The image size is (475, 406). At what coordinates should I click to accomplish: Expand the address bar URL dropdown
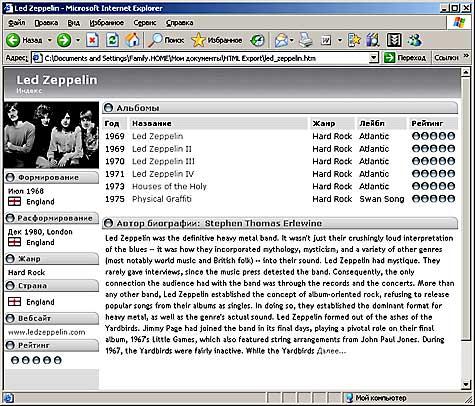[x=374, y=58]
